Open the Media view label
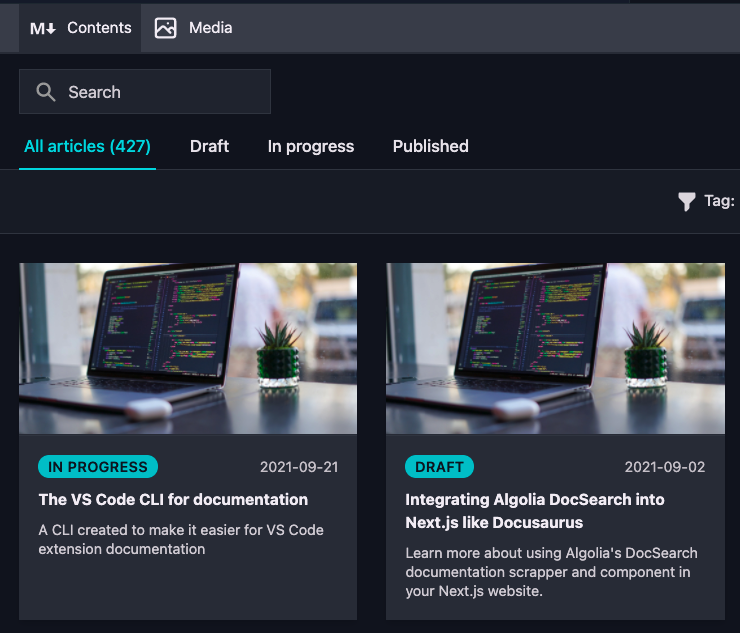Screen dimensions: 740x633 tap(210, 28)
